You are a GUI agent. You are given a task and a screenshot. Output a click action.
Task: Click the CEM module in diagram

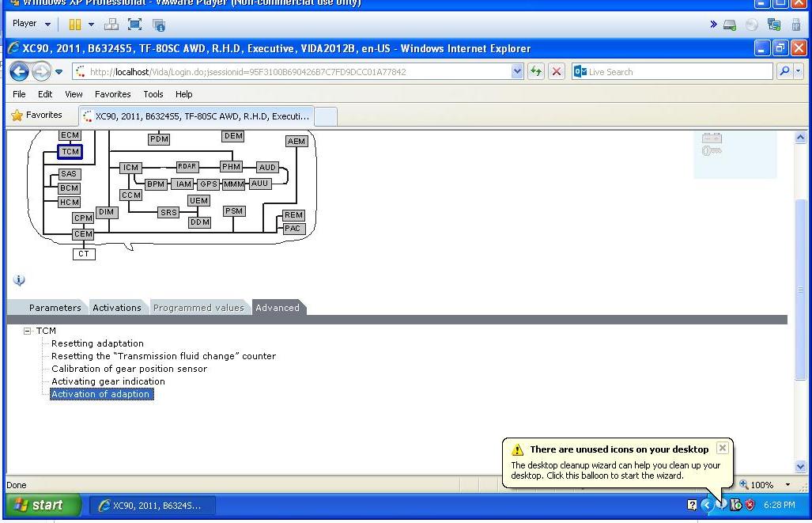pyautogui.click(x=83, y=234)
